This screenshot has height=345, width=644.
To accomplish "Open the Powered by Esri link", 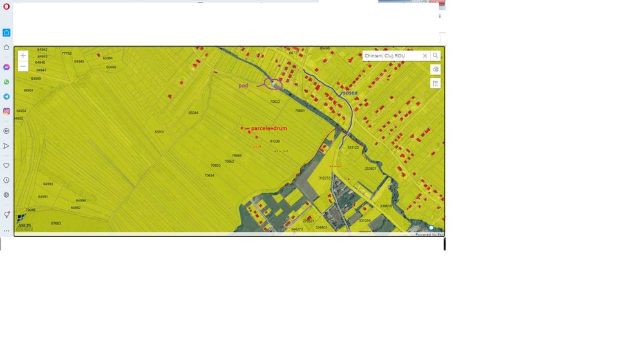I will [x=429, y=234].
